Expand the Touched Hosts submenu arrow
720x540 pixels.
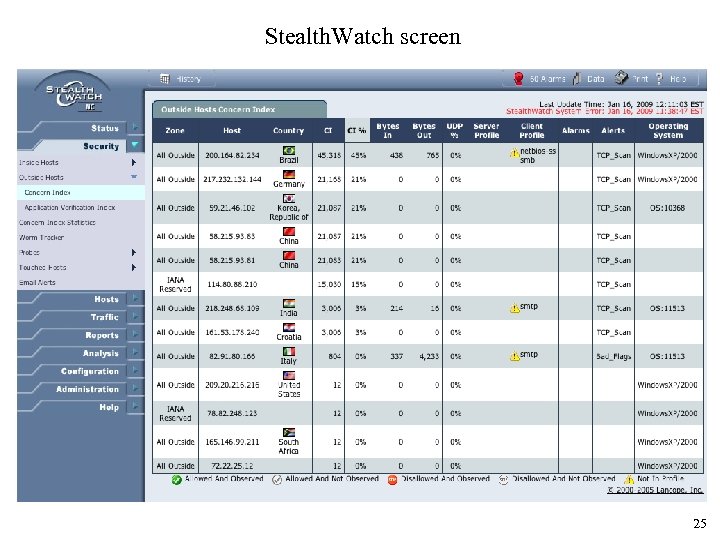tap(134, 268)
